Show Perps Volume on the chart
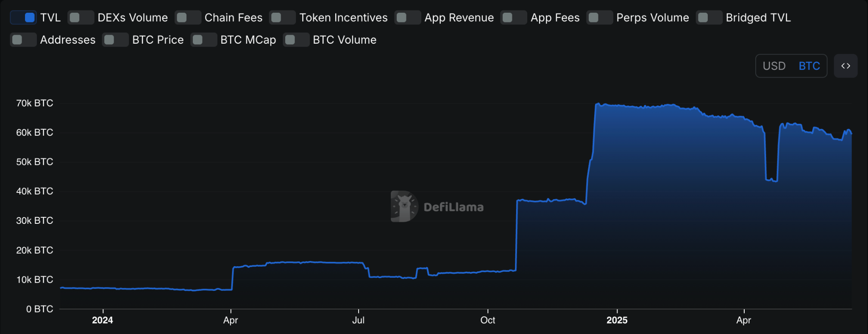 point(600,17)
